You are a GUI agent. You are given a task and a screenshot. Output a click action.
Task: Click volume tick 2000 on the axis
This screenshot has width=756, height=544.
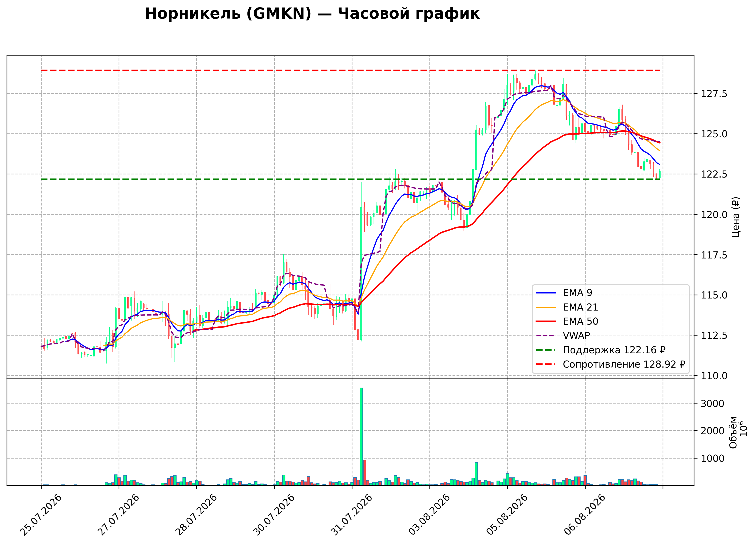(x=712, y=431)
